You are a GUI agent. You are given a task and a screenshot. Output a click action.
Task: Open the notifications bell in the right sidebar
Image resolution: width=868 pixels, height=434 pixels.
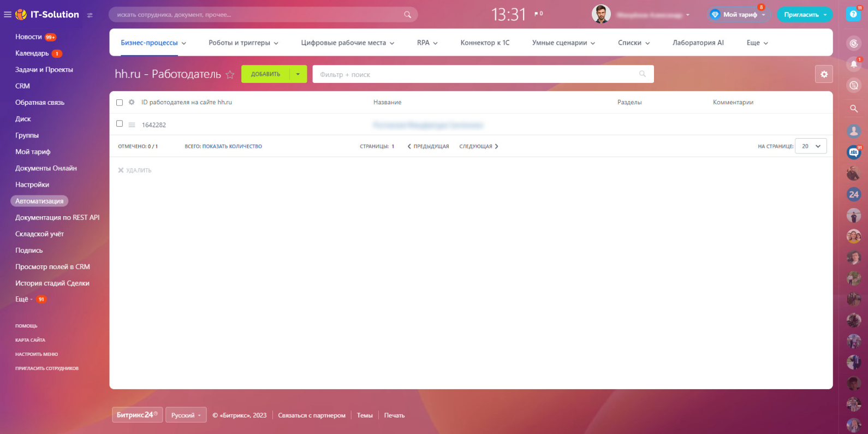point(854,64)
